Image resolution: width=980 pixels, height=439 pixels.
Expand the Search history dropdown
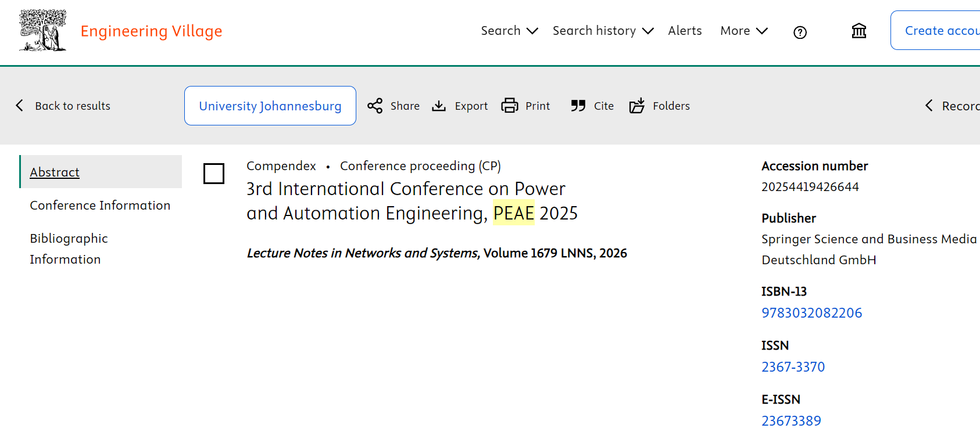[x=603, y=31]
